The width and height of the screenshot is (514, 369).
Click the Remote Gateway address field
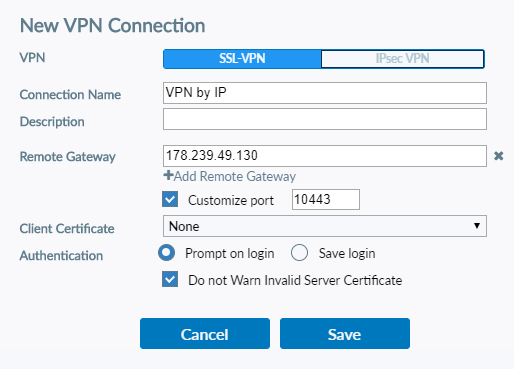[325, 156]
